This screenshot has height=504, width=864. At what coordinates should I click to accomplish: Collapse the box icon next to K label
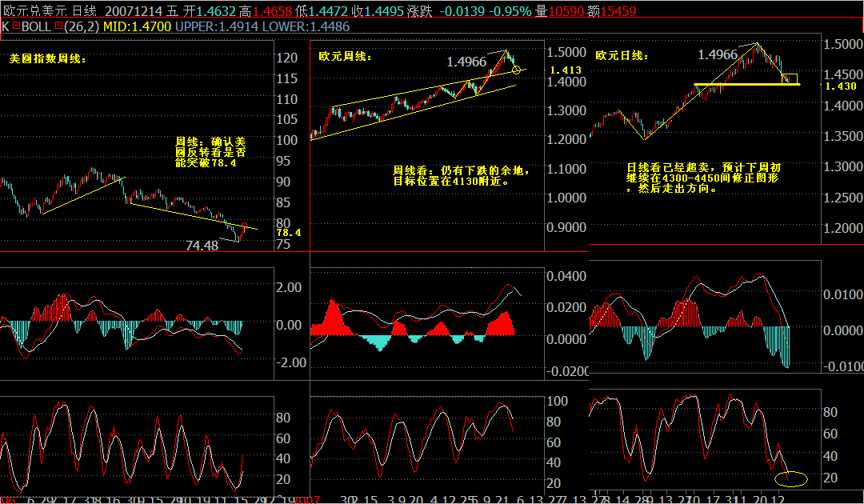17,26
